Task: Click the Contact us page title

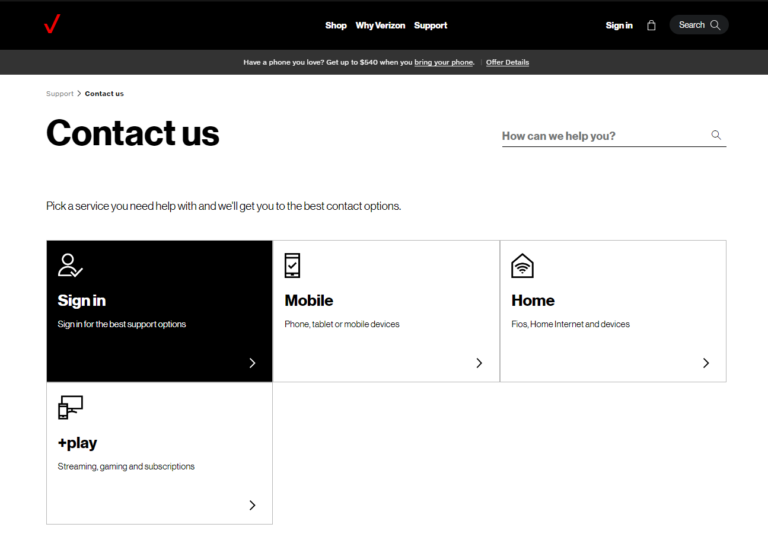Action: (133, 133)
